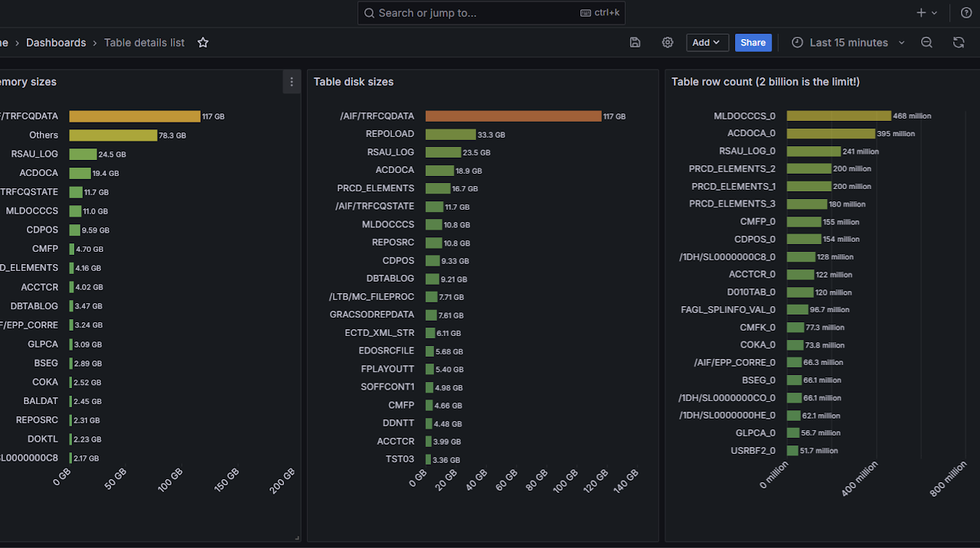The height and width of the screenshot is (548, 980).
Task: Mark dashboard as favorite with star icon
Action: coord(203,43)
